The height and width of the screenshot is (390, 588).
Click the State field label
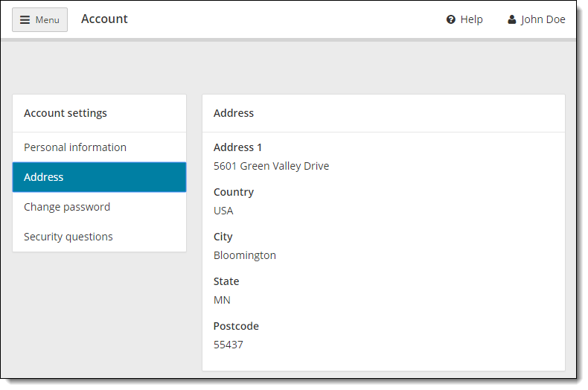pyautogui.click(x=226, y=281)
